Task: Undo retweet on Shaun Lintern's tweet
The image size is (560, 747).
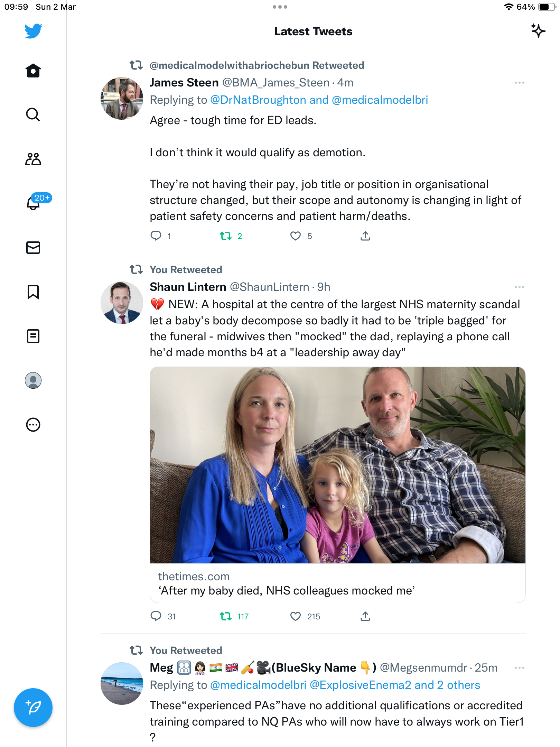Action: point(226,616)
